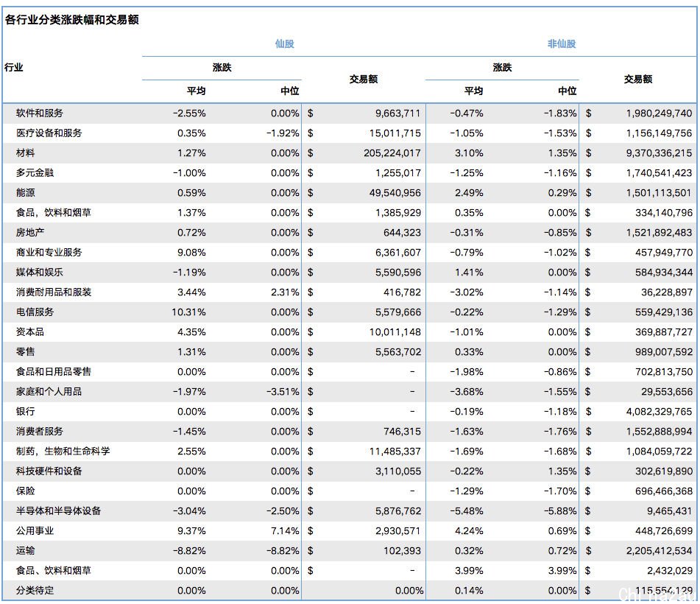Click the 电信服务 row label
The width and height of the screenshot is (700, 604).
click(x=35, y=312)
